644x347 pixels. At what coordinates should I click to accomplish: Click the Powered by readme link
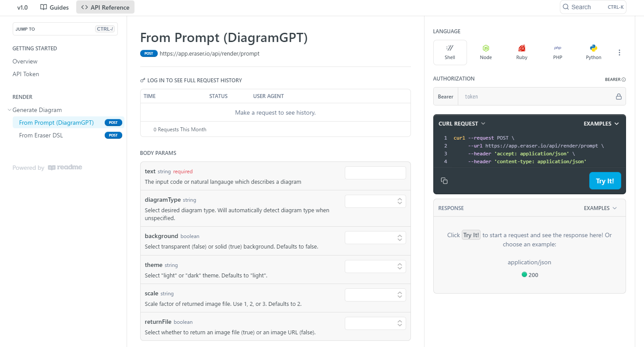47,168
